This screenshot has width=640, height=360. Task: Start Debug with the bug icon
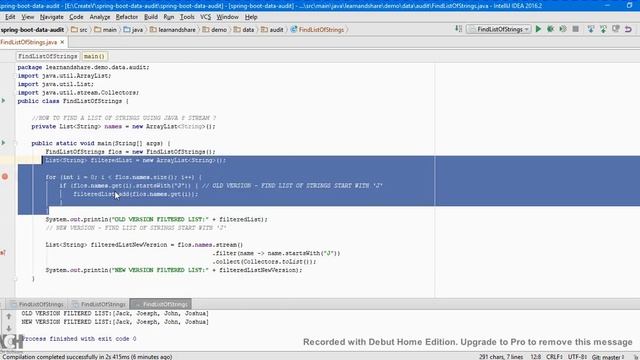coord(550,29)
